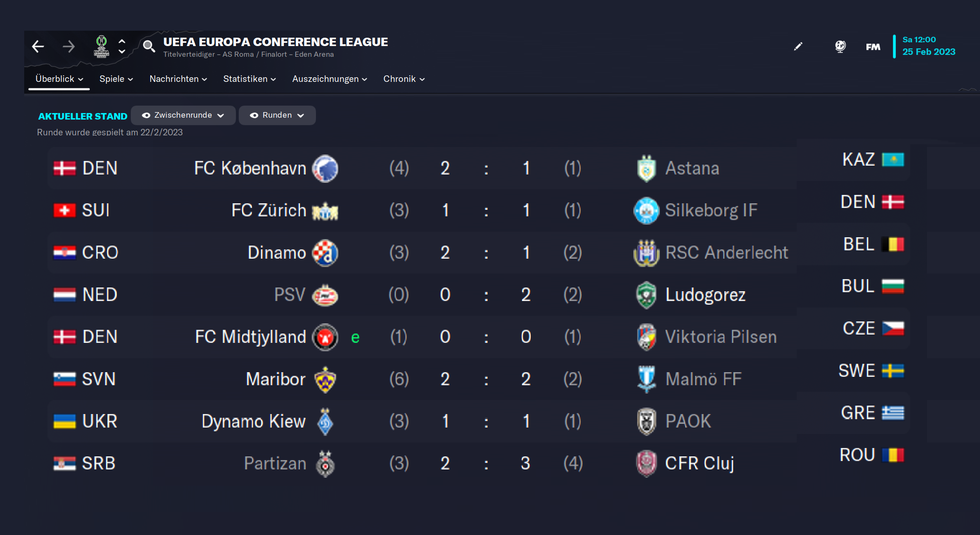Viewport: 980px width, 535px height.
Task: Toggle the Runden eye view filter
Action: pos(277,115)
